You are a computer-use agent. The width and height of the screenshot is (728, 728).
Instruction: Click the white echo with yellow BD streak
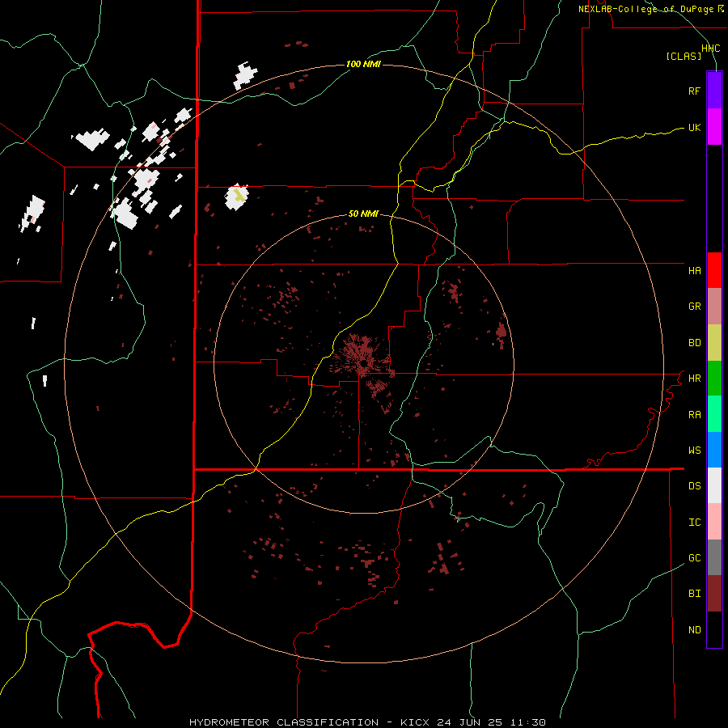click(237, 197)
